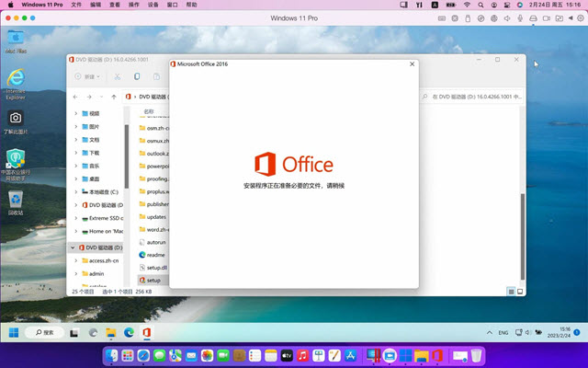This screenshot has width=588, height=368.
Task: Open the 回收站 Recycle Bin desktop icon
Action: tap(16, 202)
